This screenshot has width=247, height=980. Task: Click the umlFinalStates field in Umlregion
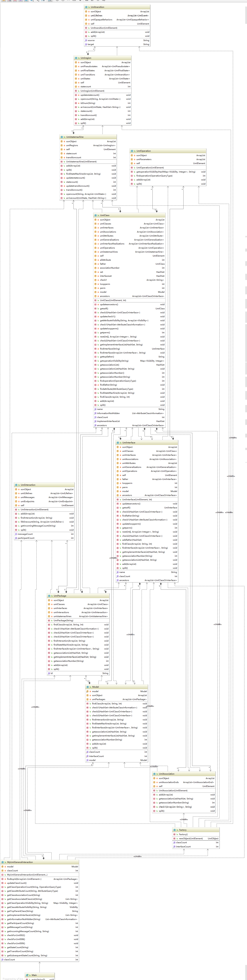coord(103,70)
